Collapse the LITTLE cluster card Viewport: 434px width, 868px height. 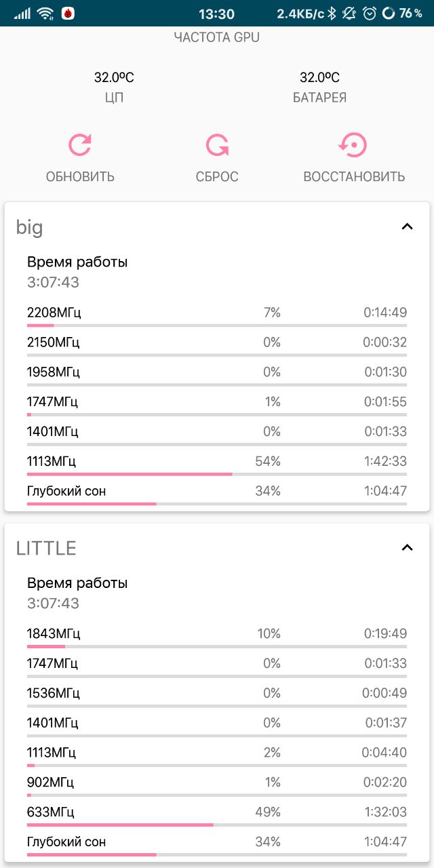point(407,548)
